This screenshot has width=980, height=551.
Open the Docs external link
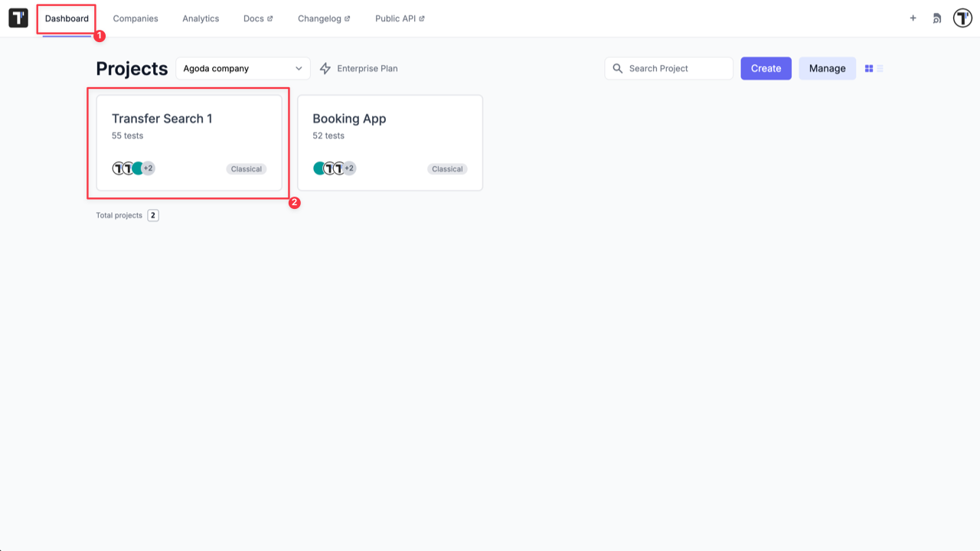[257, 18]
